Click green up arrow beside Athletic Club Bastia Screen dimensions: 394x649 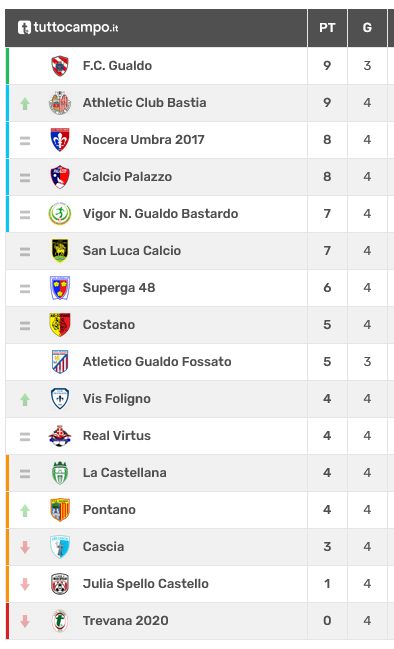click(25, 103)
